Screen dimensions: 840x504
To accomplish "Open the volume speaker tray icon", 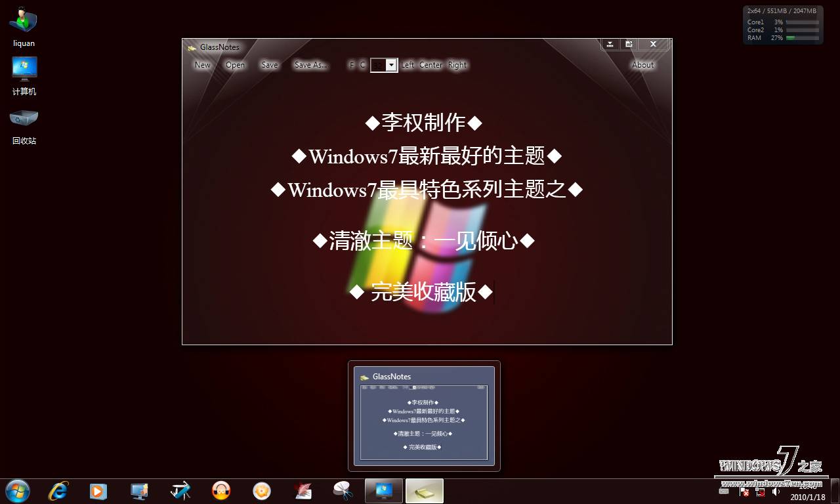I will pos(776,491).
